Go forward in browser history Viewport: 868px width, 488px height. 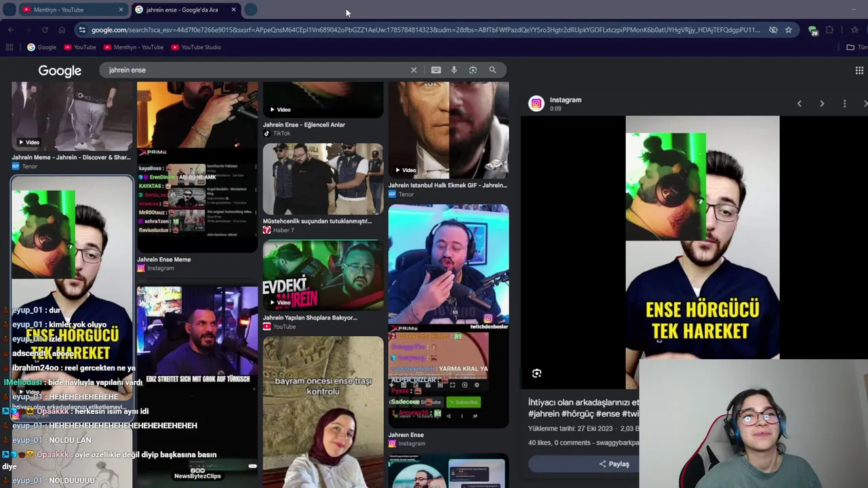[x=28, y=30]
